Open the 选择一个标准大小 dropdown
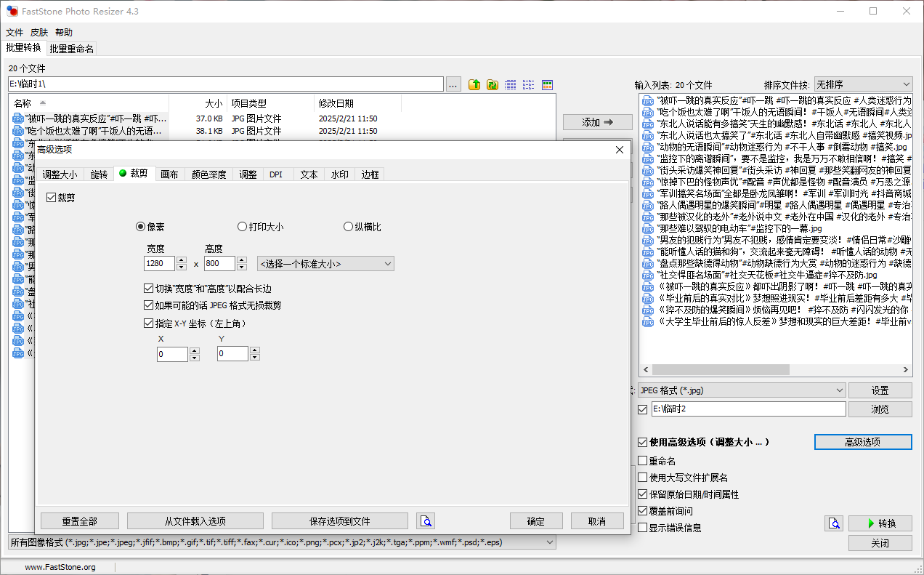 click(326, 263)
